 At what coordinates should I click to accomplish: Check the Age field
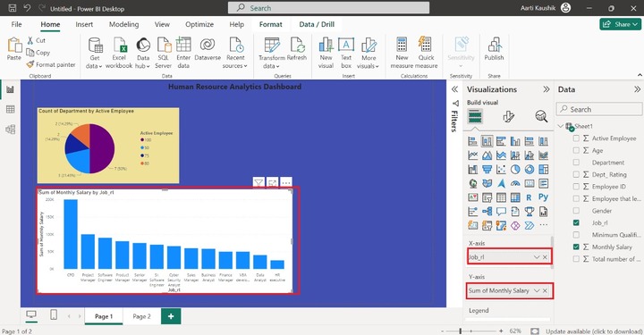[576, 150]
